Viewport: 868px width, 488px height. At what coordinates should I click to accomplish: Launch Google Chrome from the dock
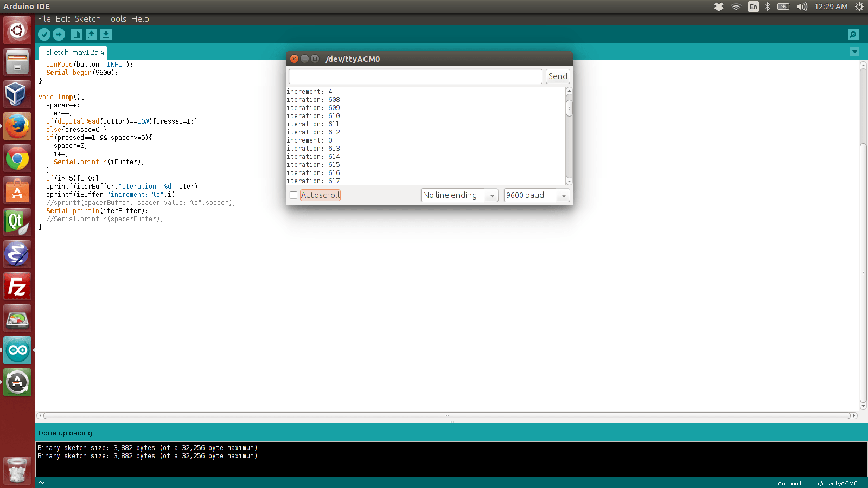17,158
